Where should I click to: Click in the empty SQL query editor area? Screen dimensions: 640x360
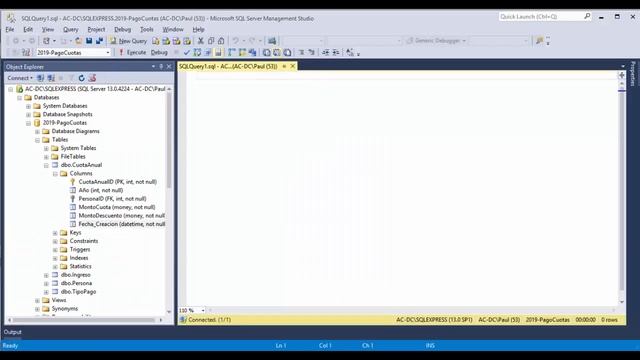(x=402, y=190)
